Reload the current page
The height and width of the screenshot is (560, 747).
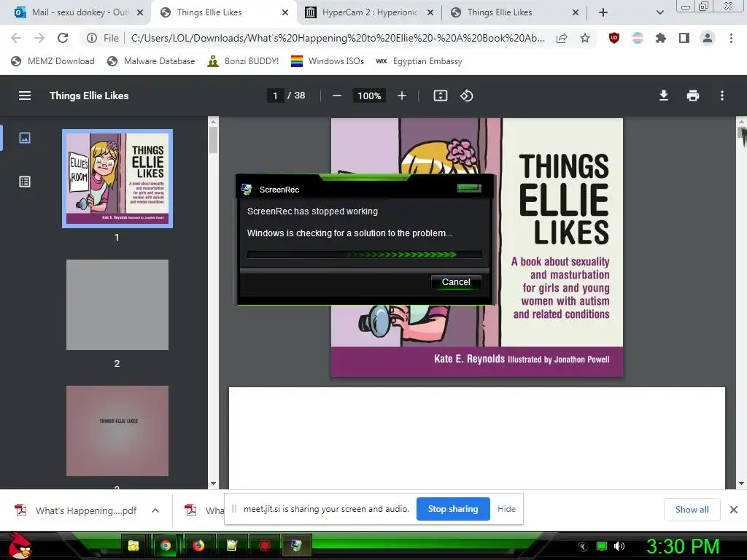point(63,38)
